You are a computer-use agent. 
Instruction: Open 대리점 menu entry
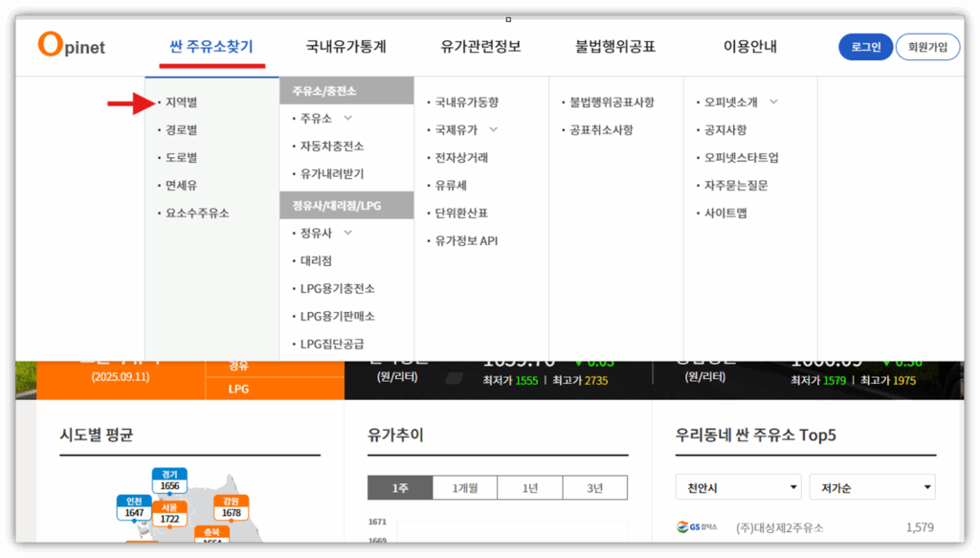click(x=316, y=260)
